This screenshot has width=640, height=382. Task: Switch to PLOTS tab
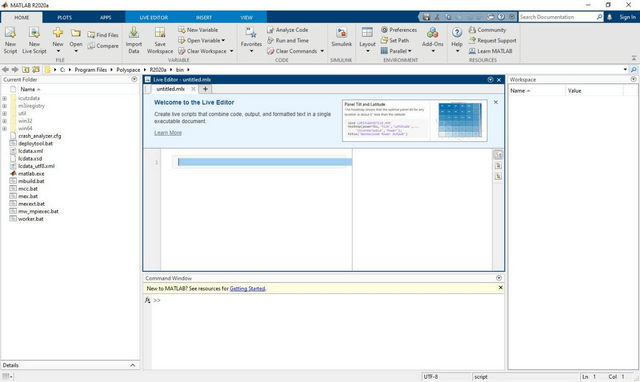[64, 18]
